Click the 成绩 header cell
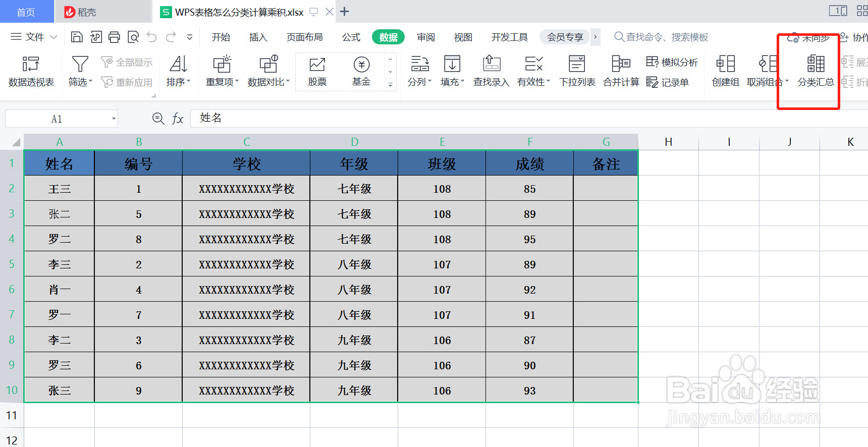The width and height of the screenshot is (868, 447). point(529,163)
